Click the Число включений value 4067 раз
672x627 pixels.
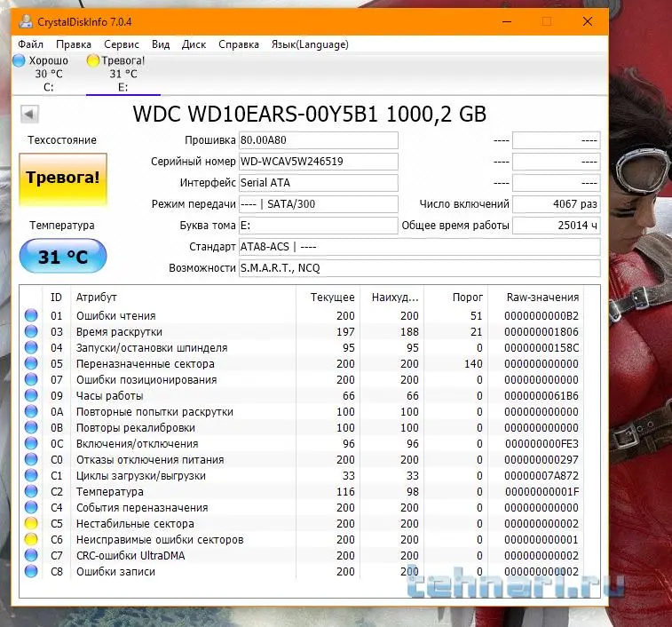(x=556, y=204)
